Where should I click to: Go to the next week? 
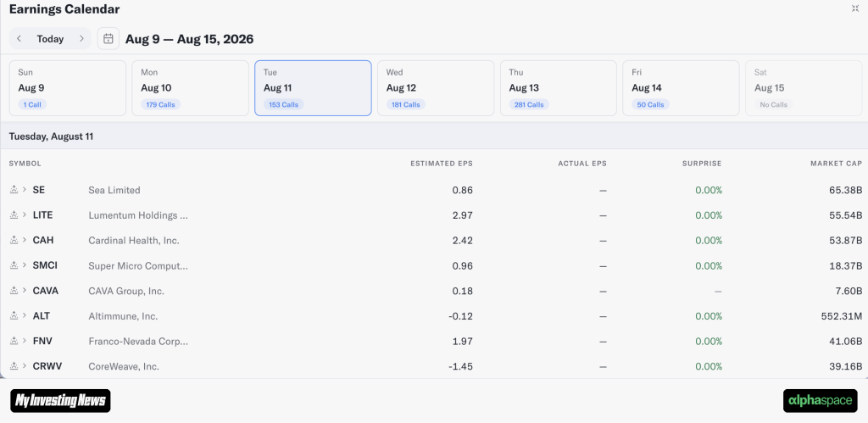point(81,39)
